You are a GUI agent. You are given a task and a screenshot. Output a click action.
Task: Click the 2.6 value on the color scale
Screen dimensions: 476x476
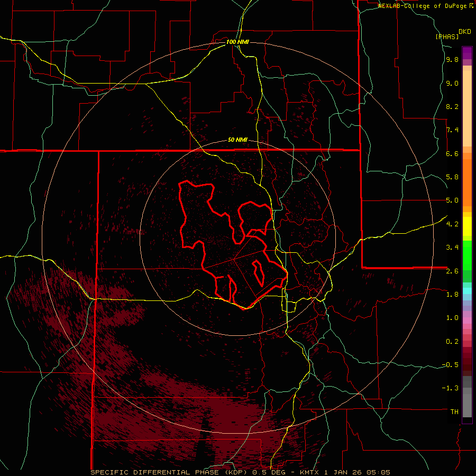click(x=452, y=271)
